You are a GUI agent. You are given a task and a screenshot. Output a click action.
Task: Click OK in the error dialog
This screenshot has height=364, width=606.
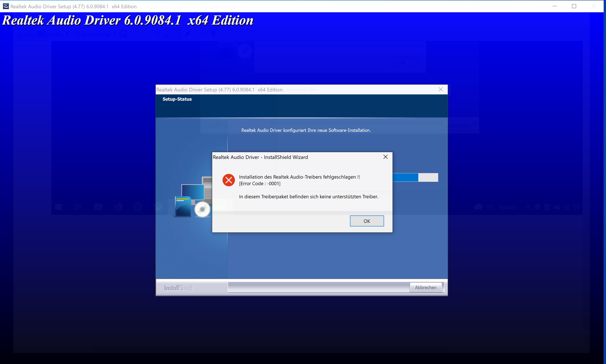coord(367,221)
